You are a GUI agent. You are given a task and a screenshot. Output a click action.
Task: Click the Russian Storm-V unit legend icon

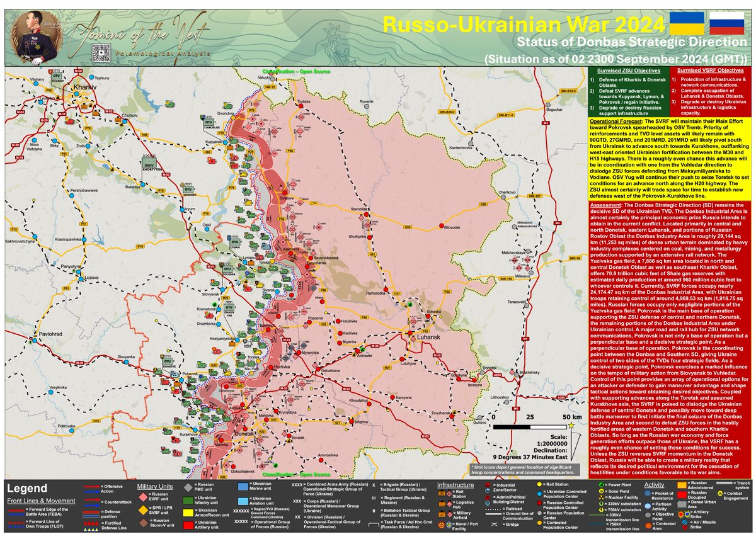[x=143, y=523]
